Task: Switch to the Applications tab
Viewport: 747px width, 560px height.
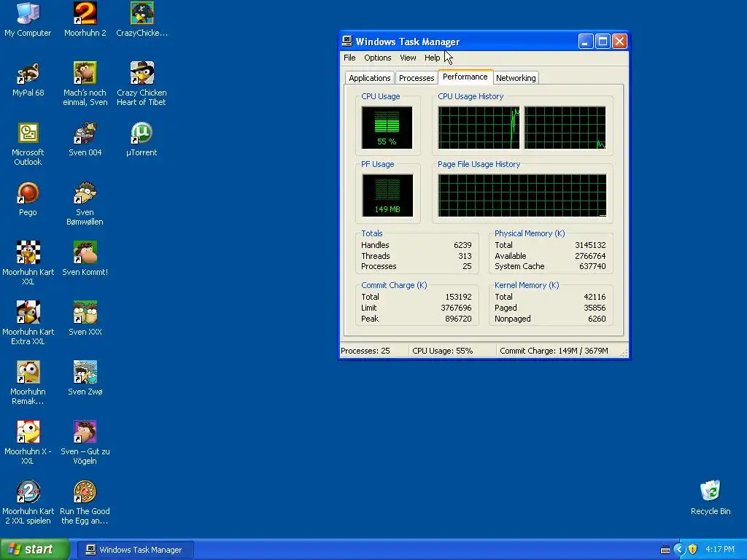Action: coord(369,78)
